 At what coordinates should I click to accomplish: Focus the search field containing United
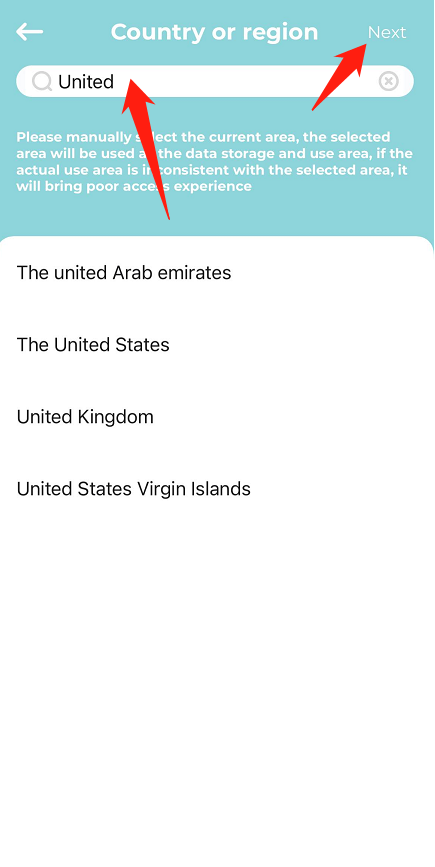(x=215, y=82)
